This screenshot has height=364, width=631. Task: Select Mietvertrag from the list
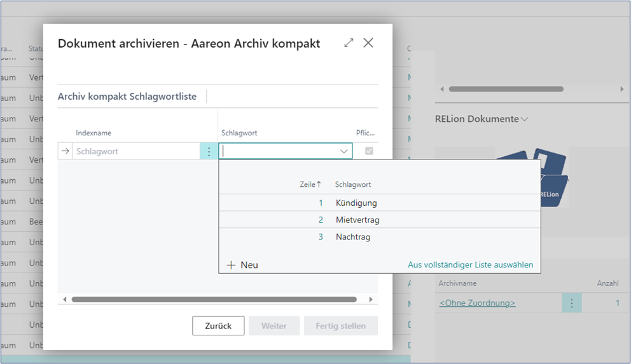pos(357,220)
